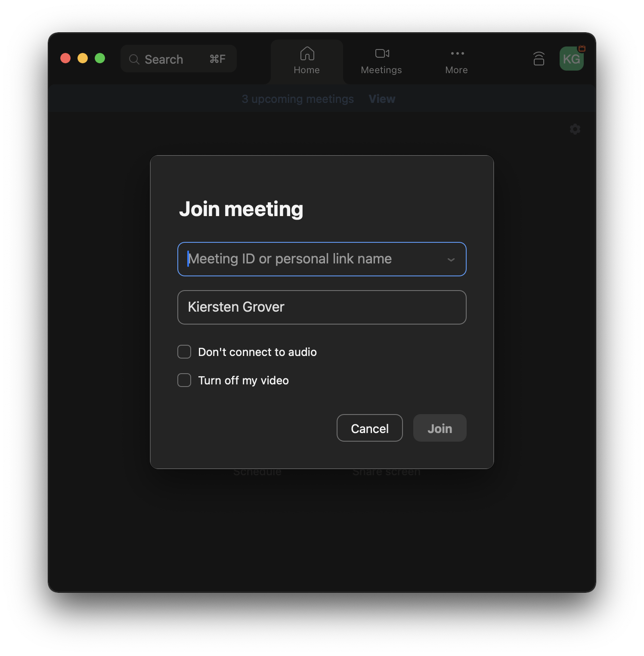Switch to the Home tab
Viewport: 644px width, 656px height.
point(307,61)
